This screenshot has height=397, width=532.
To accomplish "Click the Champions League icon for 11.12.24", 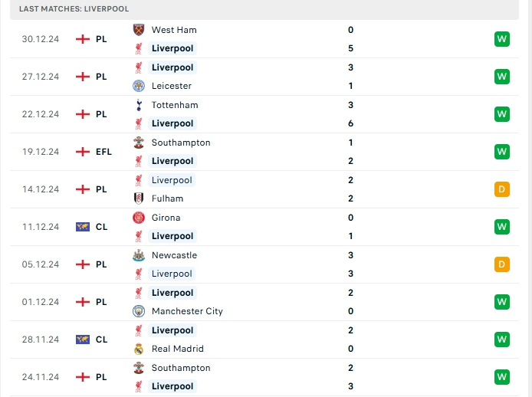I will [x=83, y=227].
